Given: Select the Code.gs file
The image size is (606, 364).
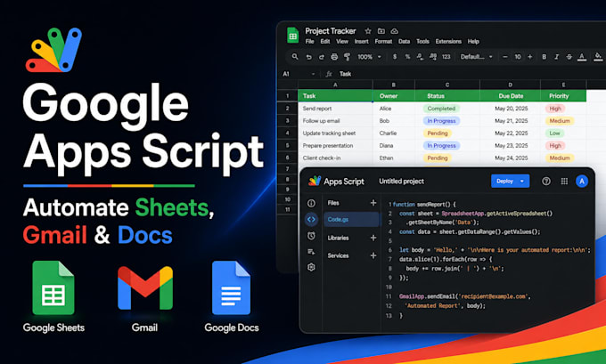Looking at the screenshot, I should tap(351, 219).
